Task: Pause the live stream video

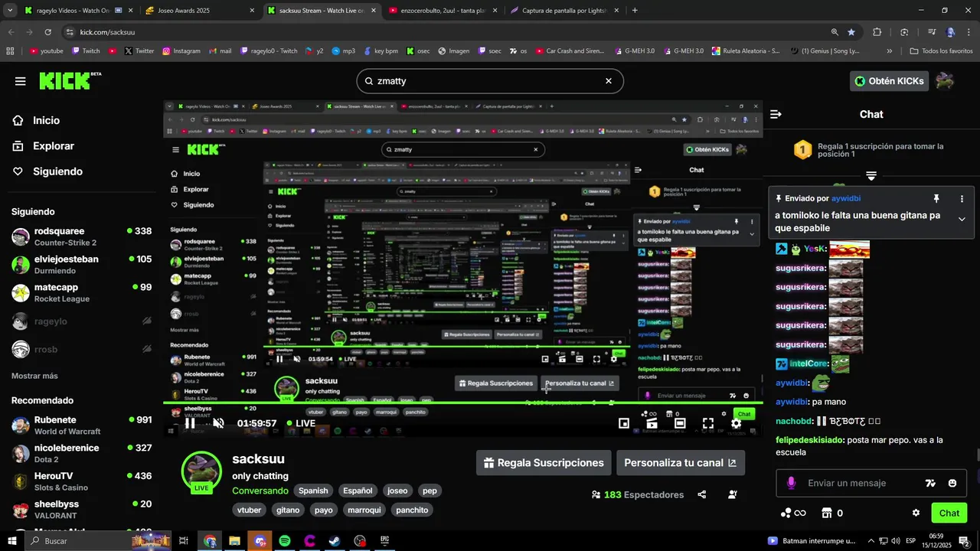Action: click(190, 423)
